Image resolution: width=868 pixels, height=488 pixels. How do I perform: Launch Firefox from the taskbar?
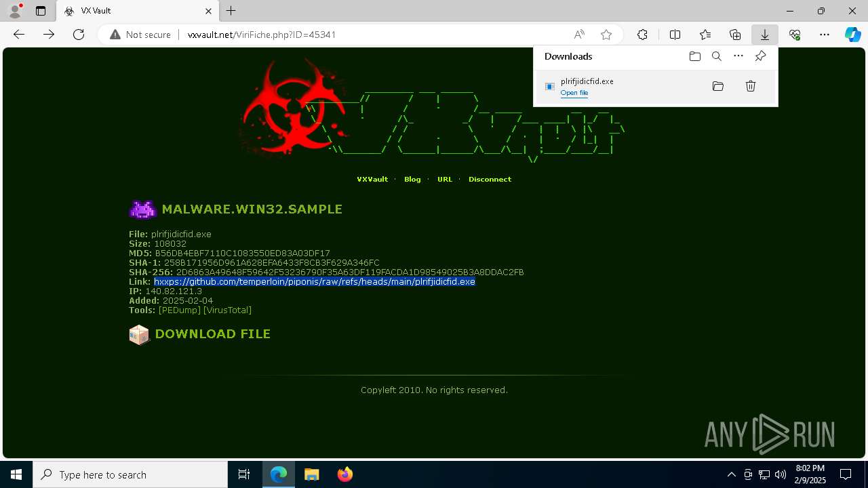point(344,474)
